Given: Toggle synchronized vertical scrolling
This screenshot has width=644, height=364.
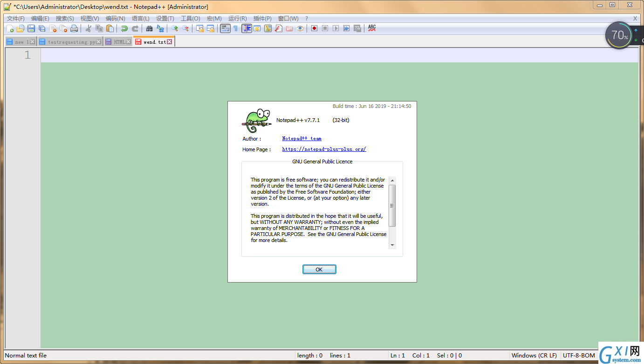Looking at the screenshot, I should 200,28.
